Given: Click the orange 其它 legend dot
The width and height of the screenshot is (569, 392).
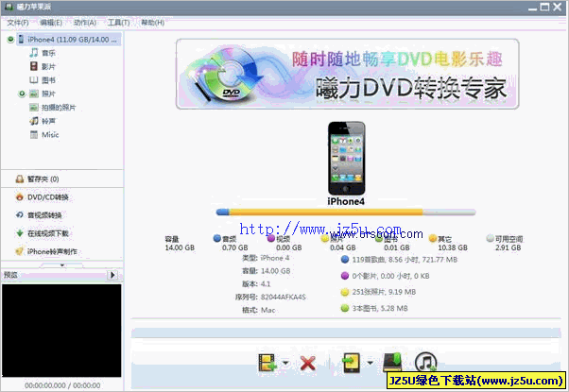Looking at the screenshot, I should pyautogui.click(x=433, y=238).
